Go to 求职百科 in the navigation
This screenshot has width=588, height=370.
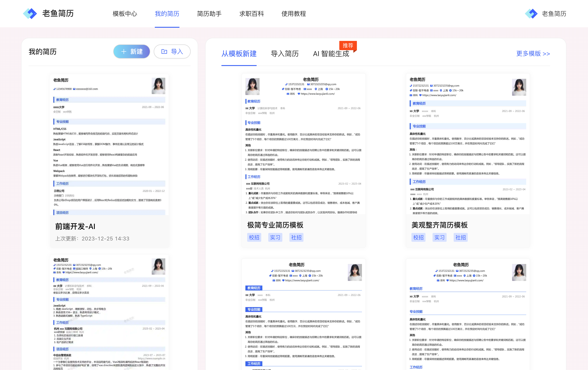pyautogui.click(x=251, y=14)
